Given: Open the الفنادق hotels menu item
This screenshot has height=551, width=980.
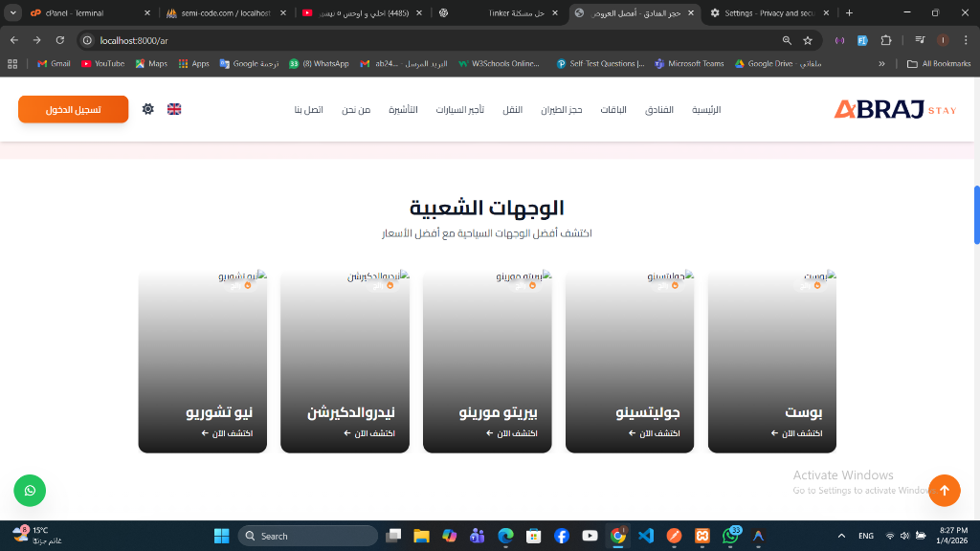Looking at the screenshot, I should (x=658, y=109).
